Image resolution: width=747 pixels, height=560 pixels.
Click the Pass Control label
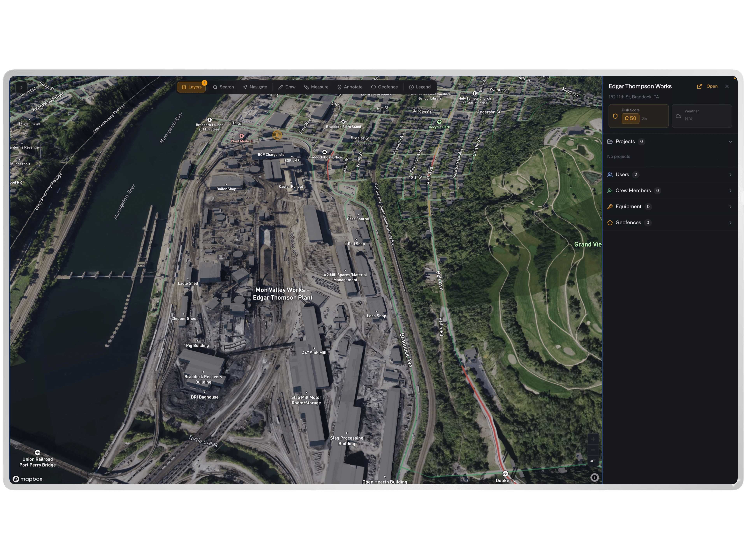(358, 219)
